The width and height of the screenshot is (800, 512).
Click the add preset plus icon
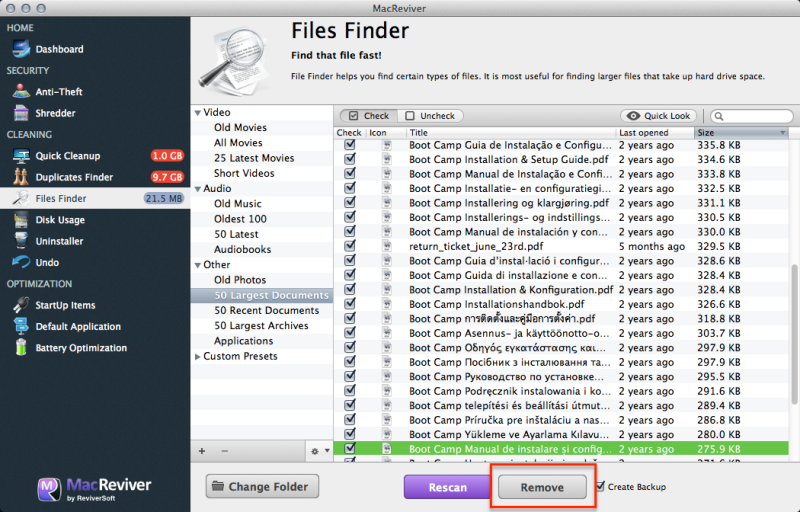tap(202, 451)
